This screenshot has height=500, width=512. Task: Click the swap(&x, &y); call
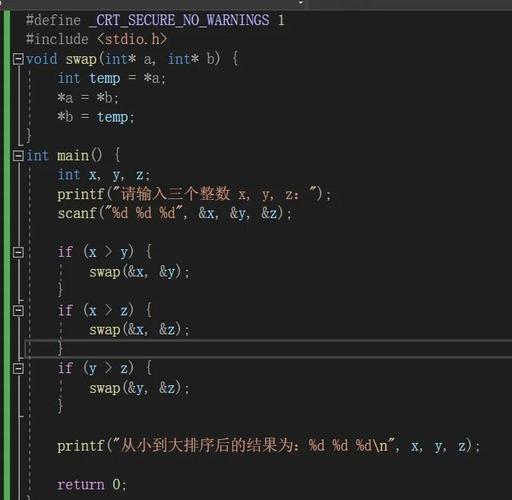click(139, 272)
